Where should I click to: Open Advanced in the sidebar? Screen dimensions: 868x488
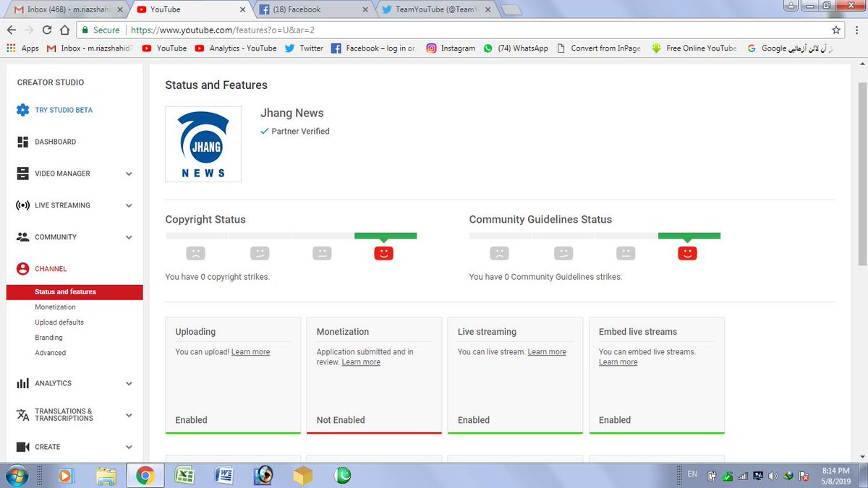click(50, 353)
